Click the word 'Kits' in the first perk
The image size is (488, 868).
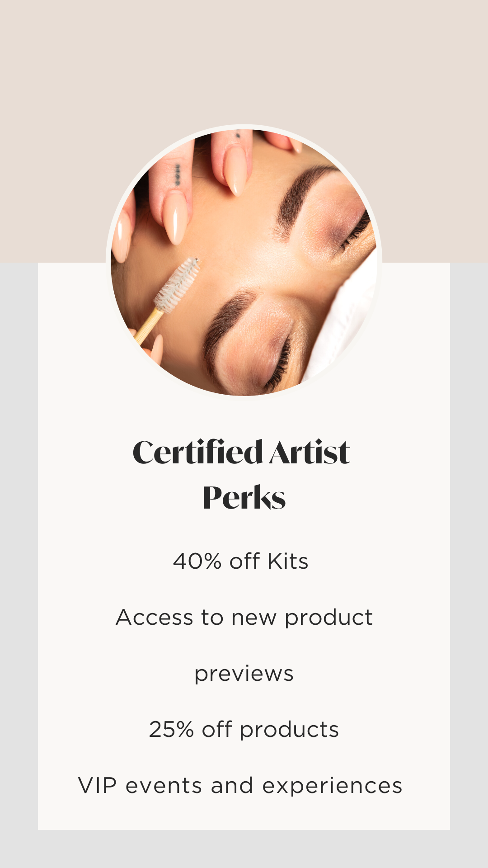click(x=288, y=561)
